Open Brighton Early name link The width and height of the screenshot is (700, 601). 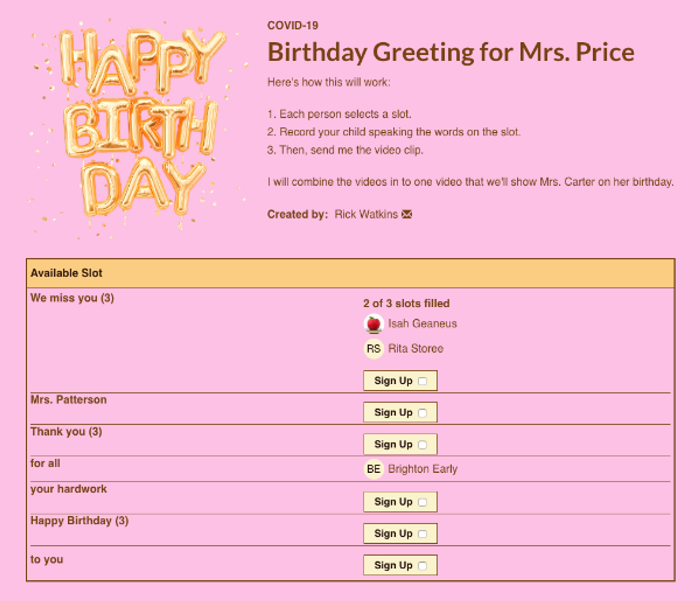coord(423,469)
